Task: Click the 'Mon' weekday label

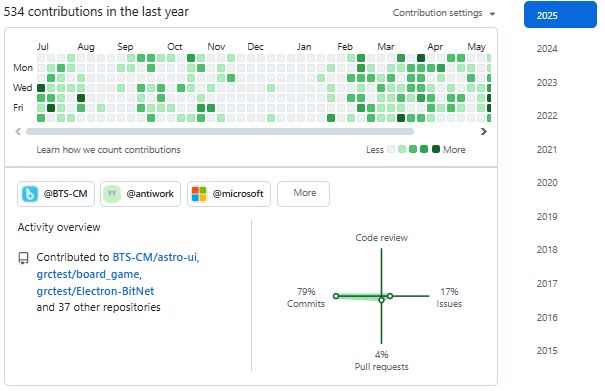Action: 23,68
